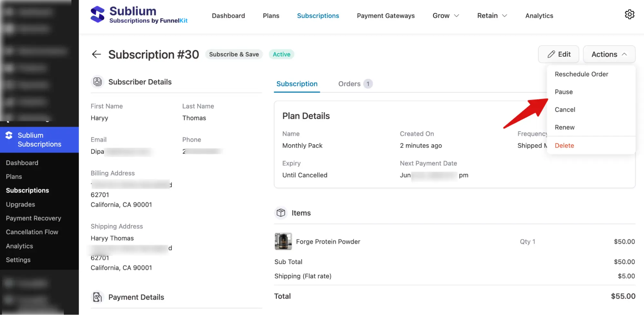Click the Shipping (Flat rate) line
The image size is (644, 315).
(303, 276)
